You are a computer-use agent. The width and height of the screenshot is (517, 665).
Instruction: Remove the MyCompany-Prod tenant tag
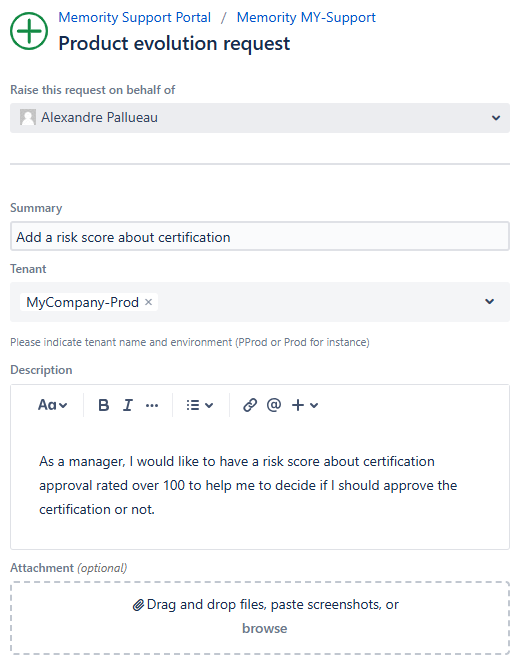(x=148, y=302)
